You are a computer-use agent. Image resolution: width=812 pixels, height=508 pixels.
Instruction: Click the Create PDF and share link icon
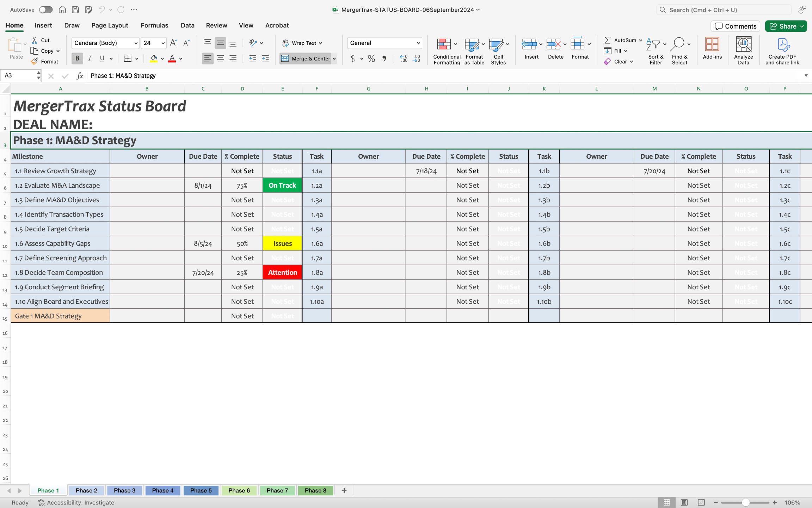point(783,44)
